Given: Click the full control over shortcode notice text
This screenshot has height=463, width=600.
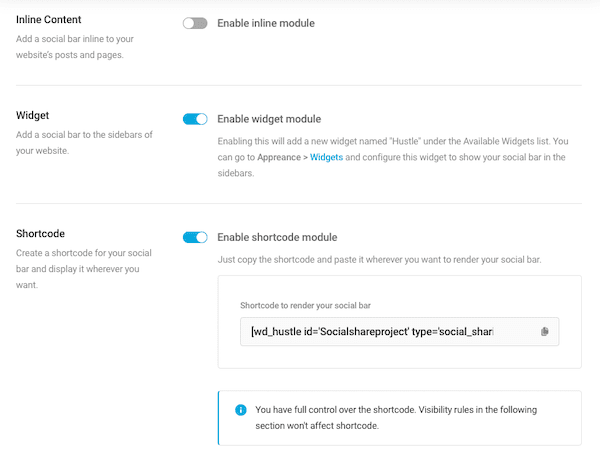Looking at the screenshot, I should tap(396, 417).
